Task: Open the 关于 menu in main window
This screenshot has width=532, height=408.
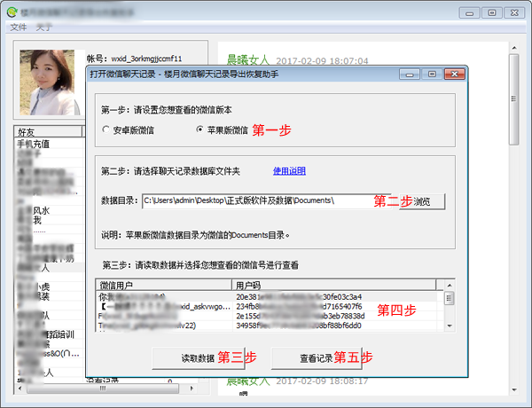Action: [44, 27]
